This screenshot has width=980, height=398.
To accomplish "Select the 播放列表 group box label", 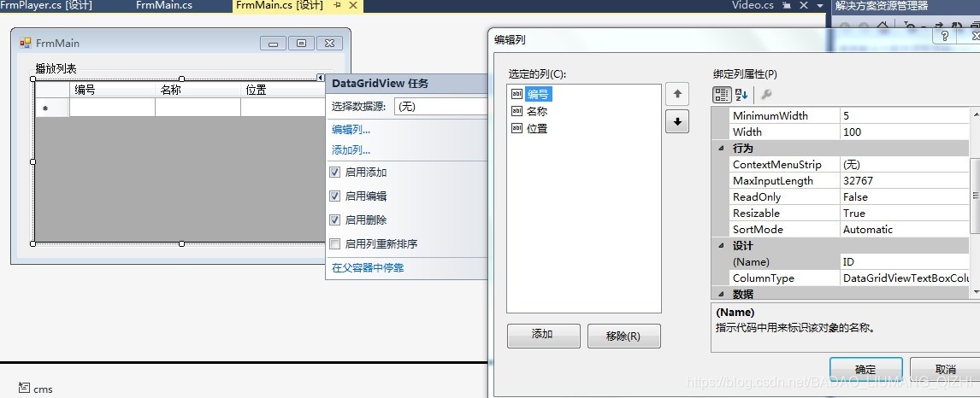I will pyautogui.click(x=56, y=68).
